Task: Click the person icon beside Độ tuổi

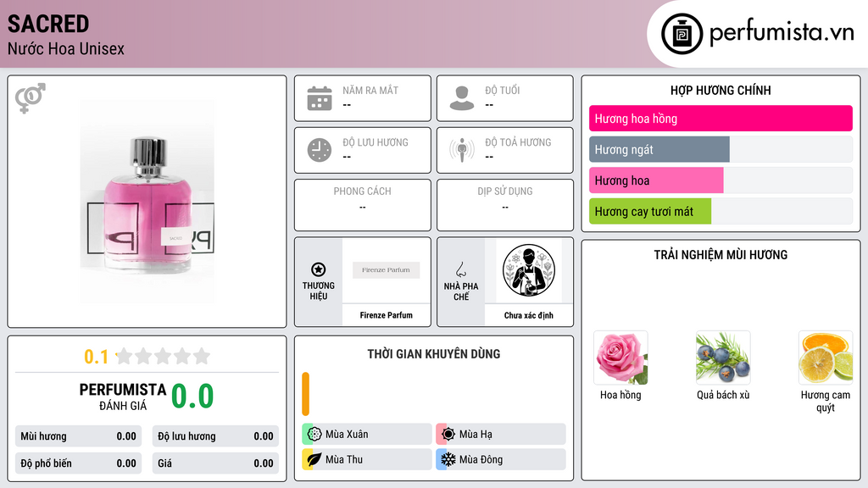Action: 462,98
